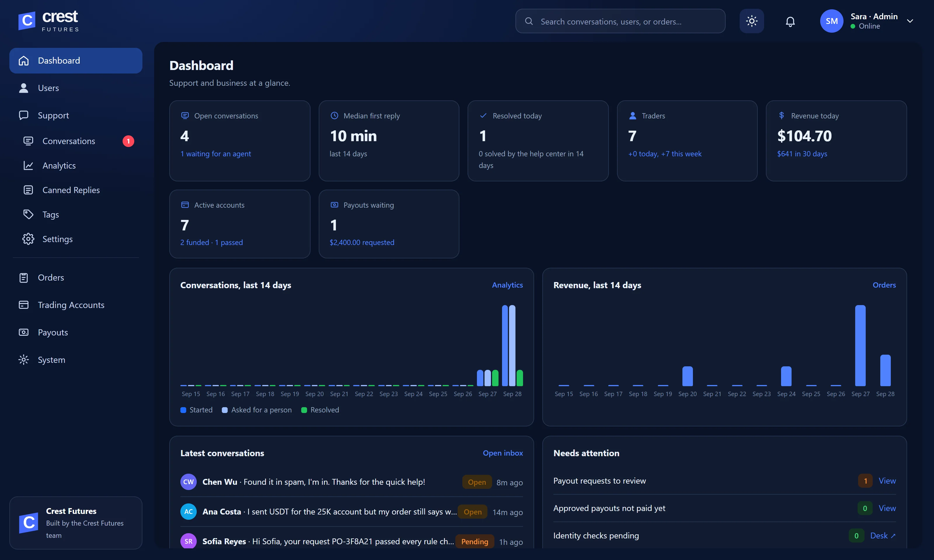Click '$641 in 30 days' text
Image resolution: width=934 pixels, height=560 pixels.
tap(802, 154)
